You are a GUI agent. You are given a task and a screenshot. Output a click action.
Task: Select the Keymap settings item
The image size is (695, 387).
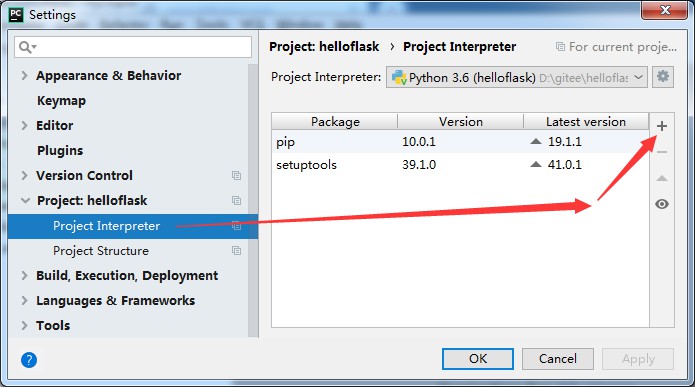click(x=62, y=101)
